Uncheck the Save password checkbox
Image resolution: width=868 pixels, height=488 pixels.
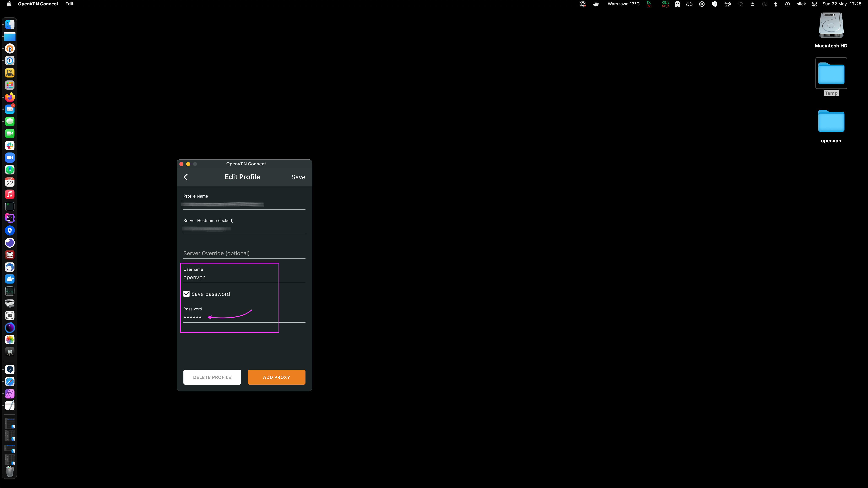186,294
